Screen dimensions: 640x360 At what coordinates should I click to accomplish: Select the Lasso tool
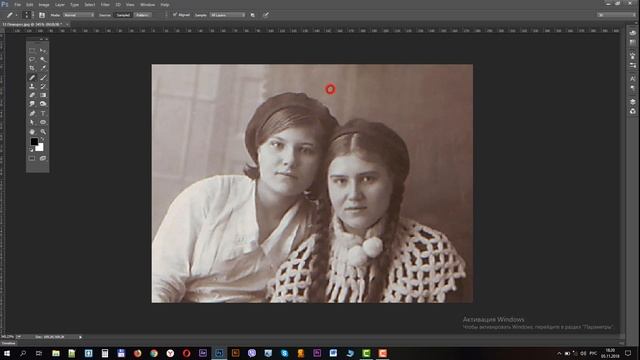coord(32,59)
